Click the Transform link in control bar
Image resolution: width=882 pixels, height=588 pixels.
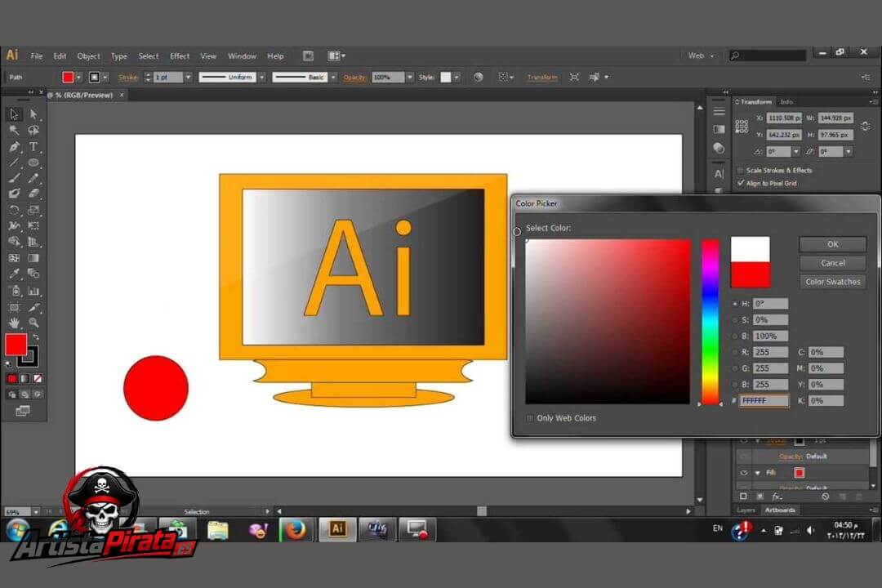click(542, 77)
